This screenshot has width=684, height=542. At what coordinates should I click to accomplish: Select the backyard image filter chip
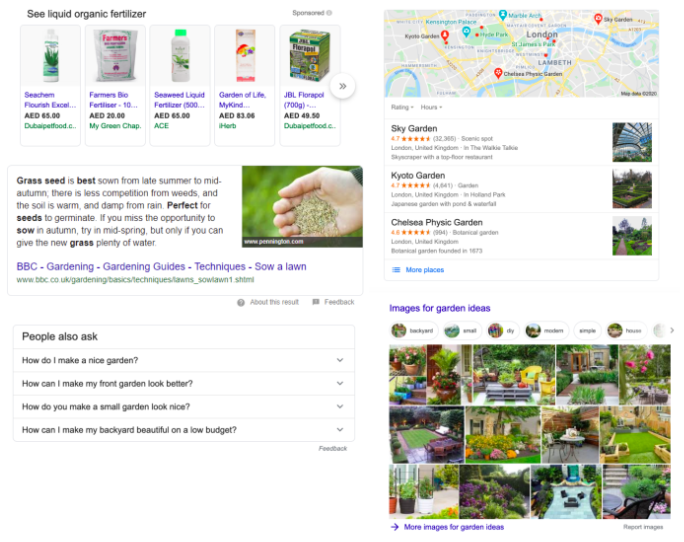click(x=413, y=330)
